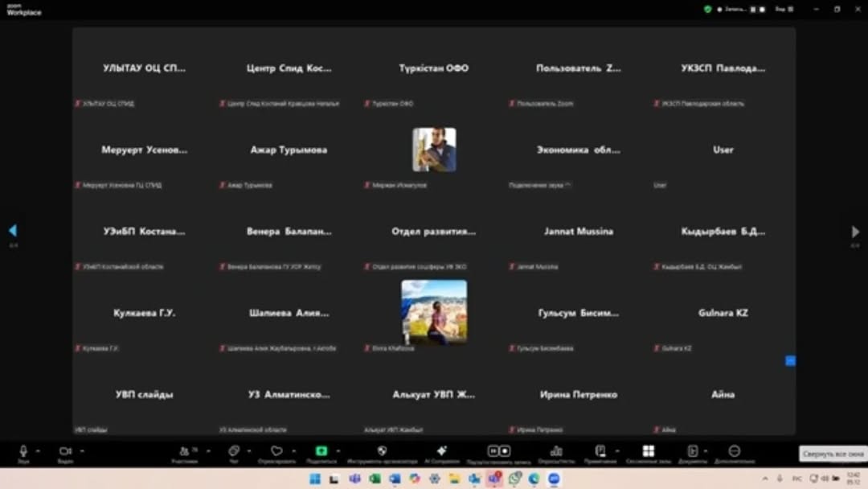The height and width of the screenshot is (489, 868).
Task: Open the host tools shield icon
Action: (x=382, y=451)
